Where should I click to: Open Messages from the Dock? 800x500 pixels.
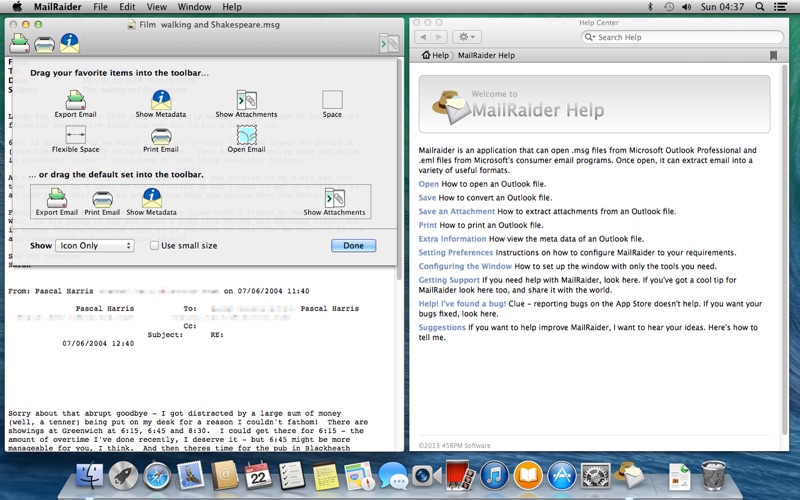pos(393,475)
